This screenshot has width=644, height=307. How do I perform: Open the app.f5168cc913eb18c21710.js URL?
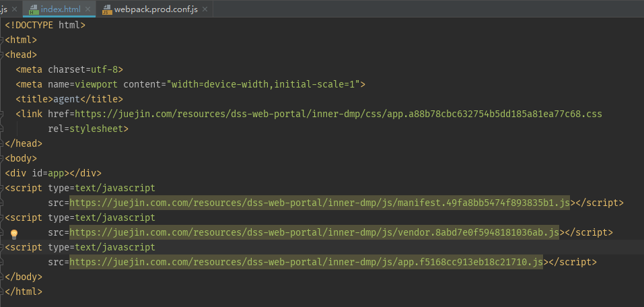pyautogui.click(x=306, y=262)
